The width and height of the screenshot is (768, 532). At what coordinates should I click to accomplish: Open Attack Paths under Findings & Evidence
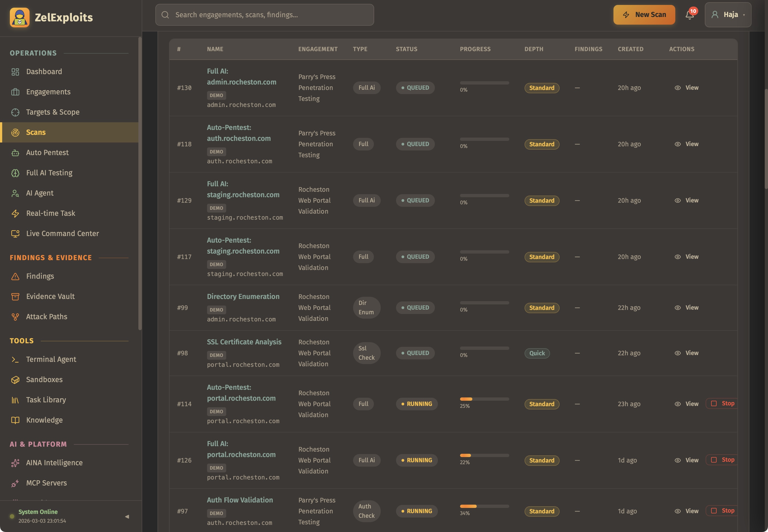coord(46,316)
